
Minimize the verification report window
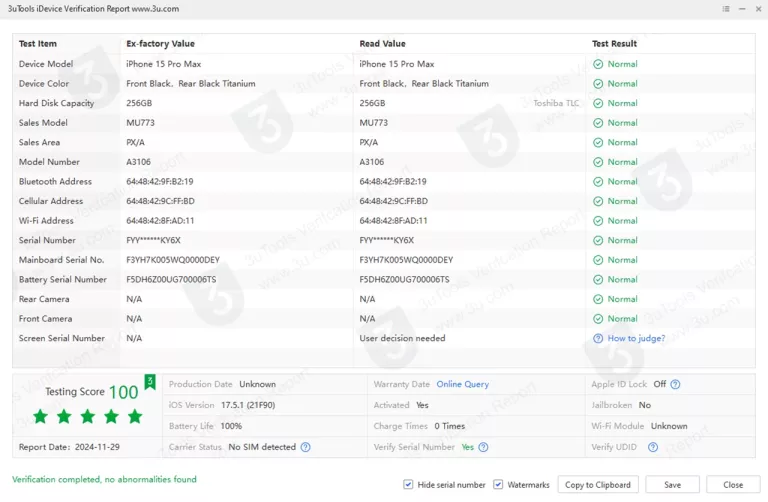point(740,8)
